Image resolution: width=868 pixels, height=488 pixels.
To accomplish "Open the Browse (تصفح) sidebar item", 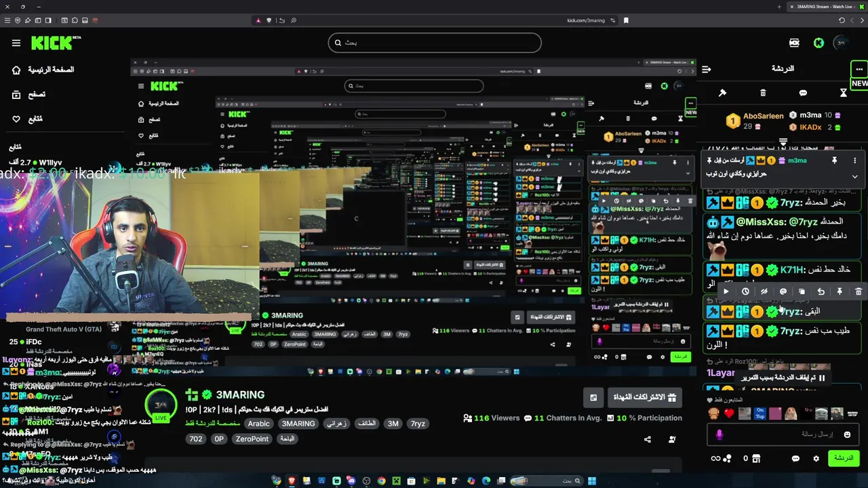I will [x=28, y=95].
